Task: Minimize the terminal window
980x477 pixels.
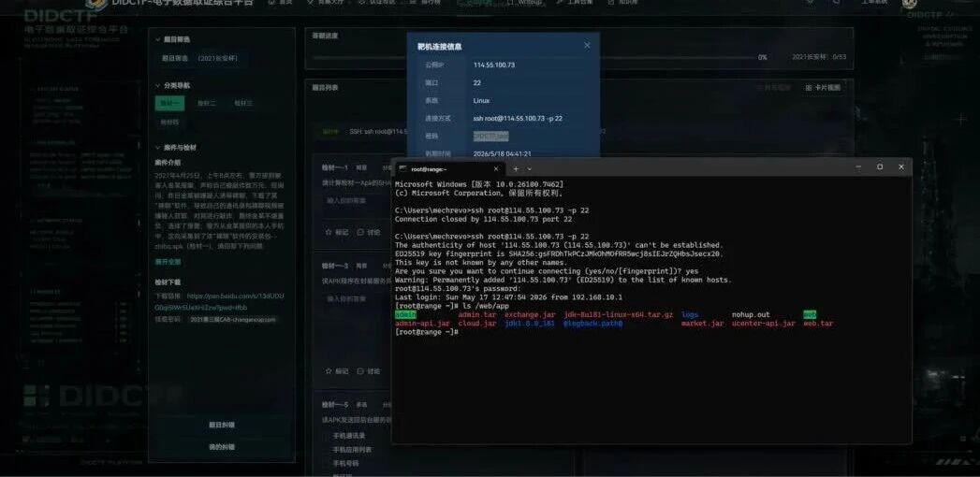Action: tap(859, 166)
